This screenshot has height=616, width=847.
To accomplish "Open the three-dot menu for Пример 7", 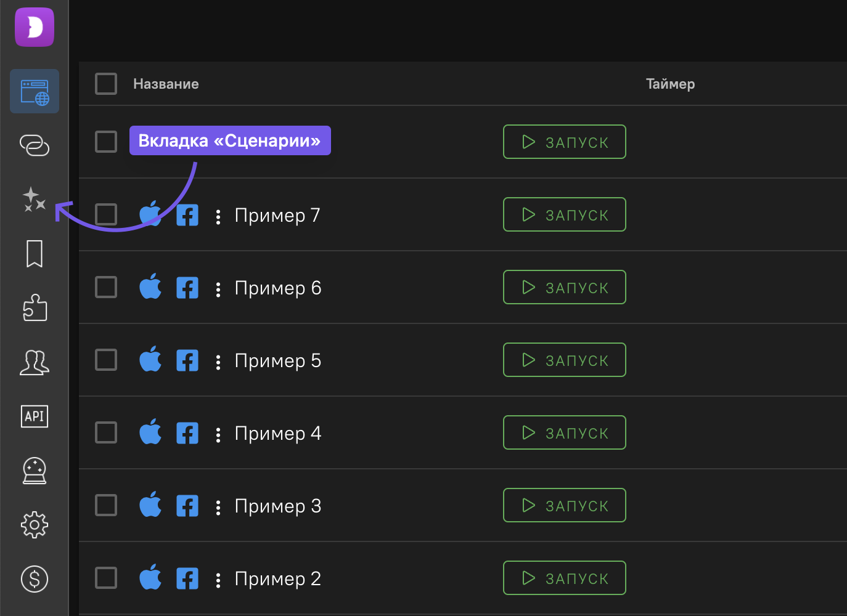I will pyautogui.click(x=218, y=216).
